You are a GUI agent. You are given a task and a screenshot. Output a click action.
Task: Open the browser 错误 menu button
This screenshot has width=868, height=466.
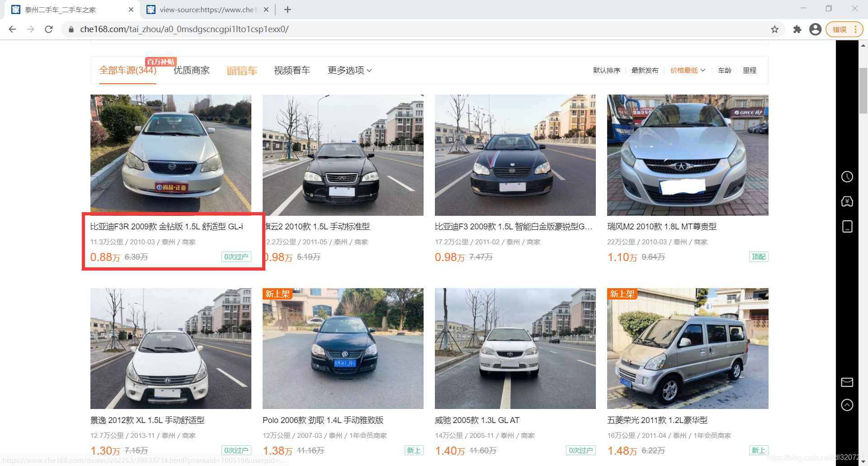(x=844, y=29)
